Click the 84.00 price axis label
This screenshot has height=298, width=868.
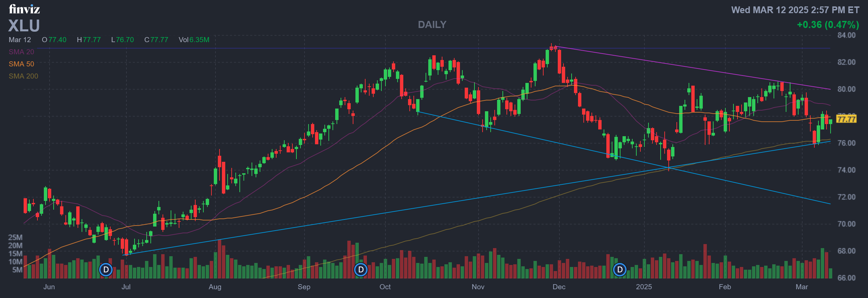846,35
